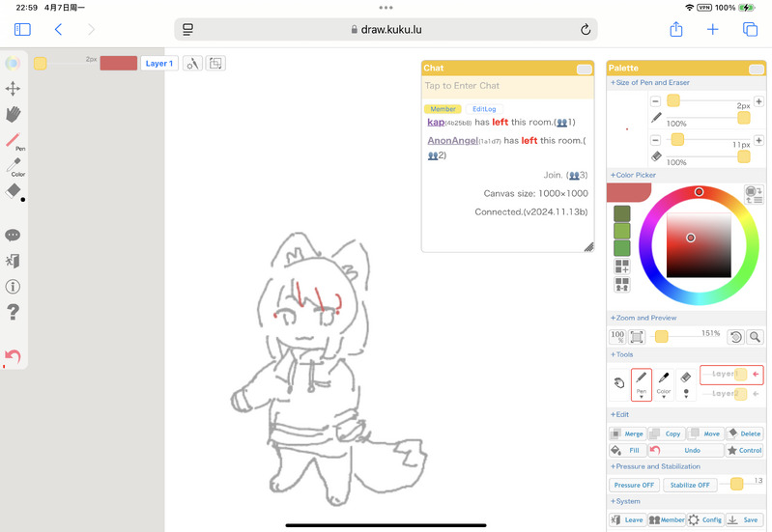Open the kap user link in chat
Screen dimensions: 772x532
(x=436, y=122)
